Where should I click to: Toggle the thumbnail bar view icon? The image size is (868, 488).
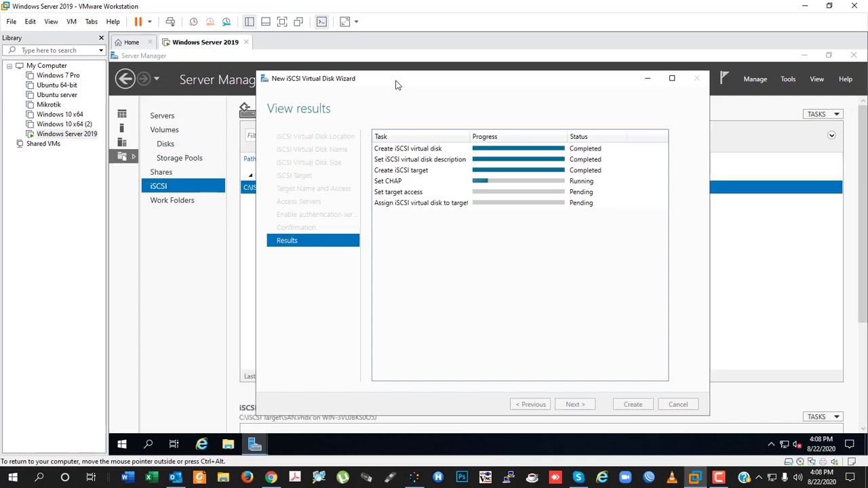pyautogui.click(x=266, y=22)
